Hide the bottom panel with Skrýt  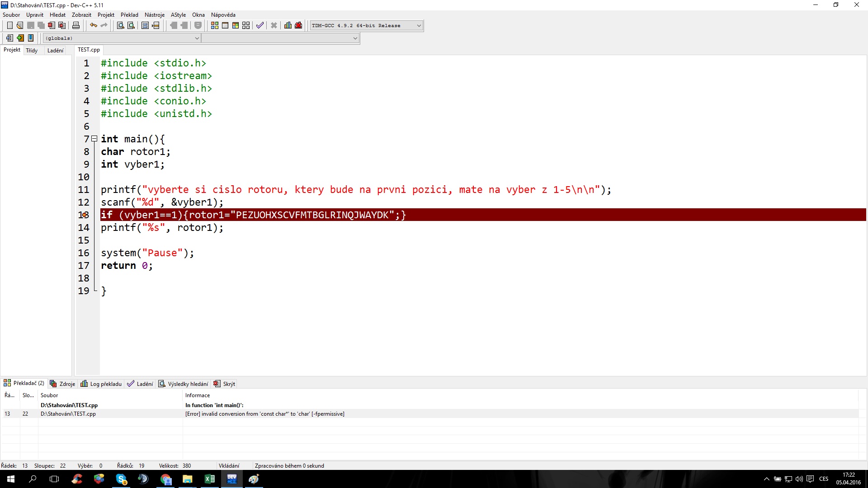point(225,384)
